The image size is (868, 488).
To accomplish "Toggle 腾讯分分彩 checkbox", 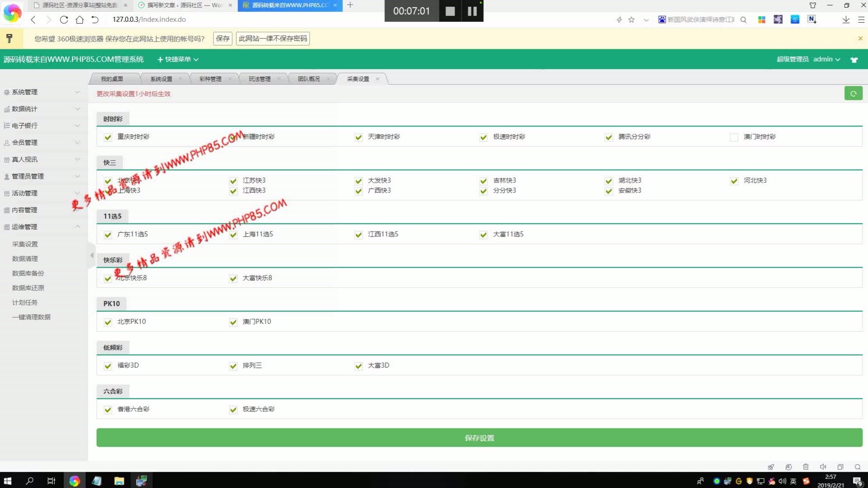I will [x=609, y=137].
